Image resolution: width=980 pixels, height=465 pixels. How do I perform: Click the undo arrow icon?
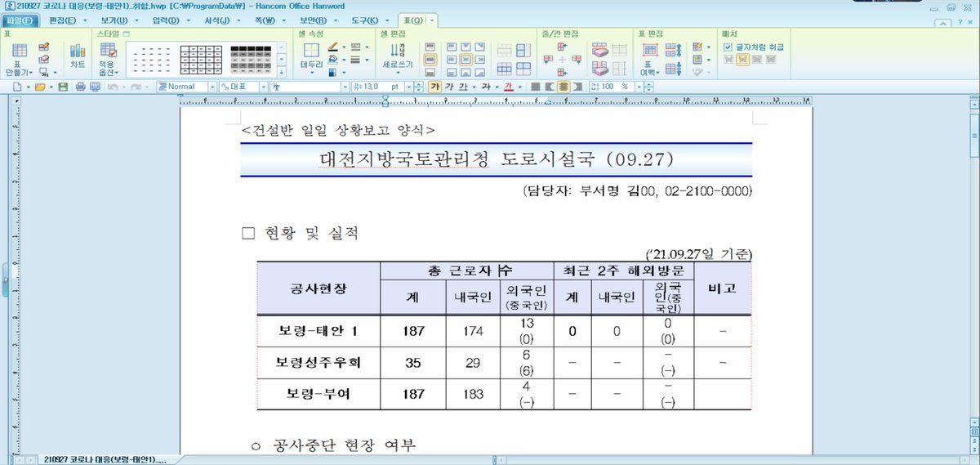coord(112,86)
